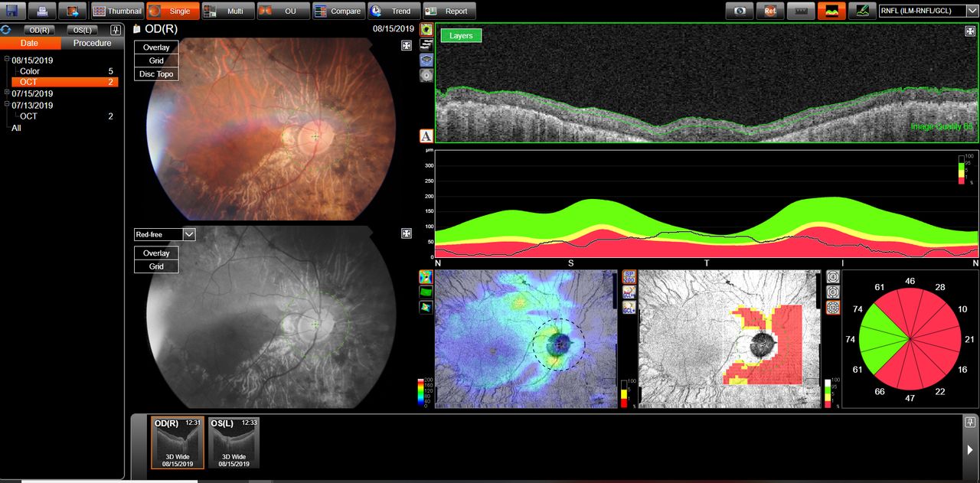Click the Disc Topo button
Image resolution: width=980 pixels, height=483 pixels.
tap(156, 74)
